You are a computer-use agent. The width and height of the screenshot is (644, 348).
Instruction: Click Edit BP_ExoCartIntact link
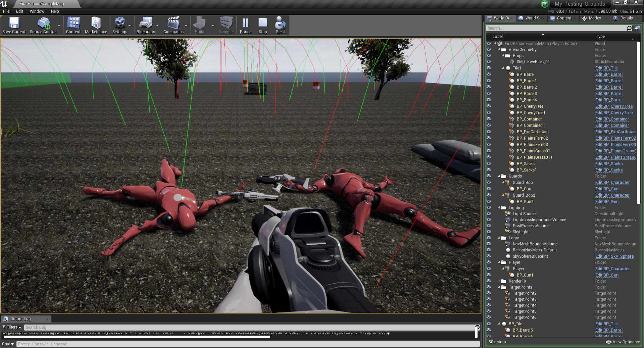coord(615,132)
